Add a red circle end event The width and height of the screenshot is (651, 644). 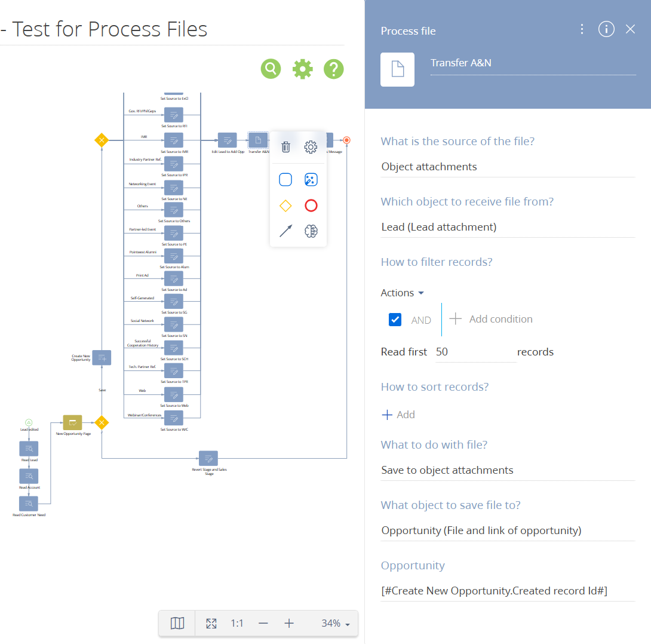click(x=311, y=206)
